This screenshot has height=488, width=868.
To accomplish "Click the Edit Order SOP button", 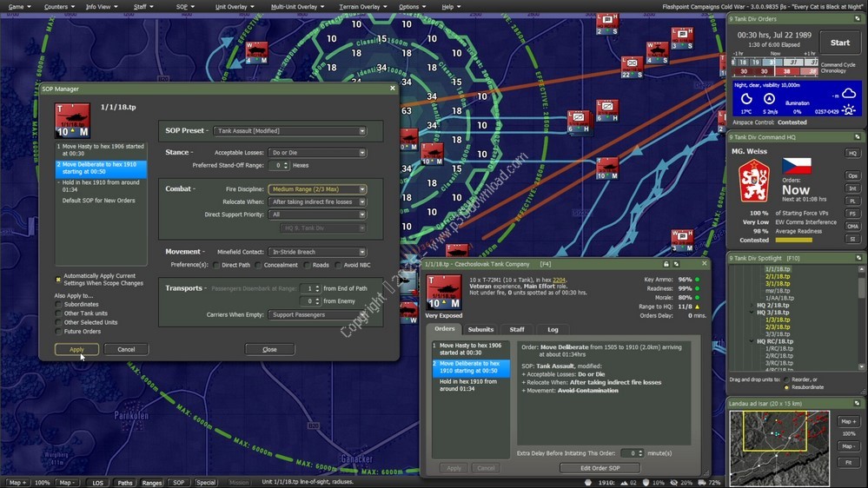I will pos(601,468).
